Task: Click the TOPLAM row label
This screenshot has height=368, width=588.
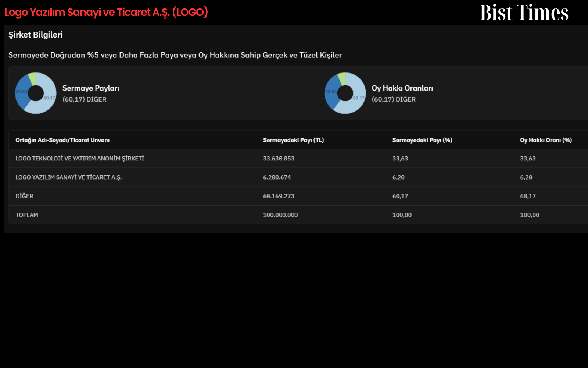Action: [x=27, y=215]
